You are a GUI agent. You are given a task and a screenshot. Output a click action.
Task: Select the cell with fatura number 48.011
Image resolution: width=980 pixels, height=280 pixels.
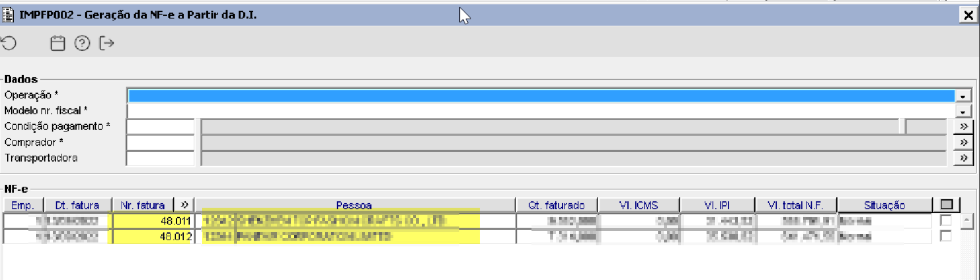click(x=152, y=221)
